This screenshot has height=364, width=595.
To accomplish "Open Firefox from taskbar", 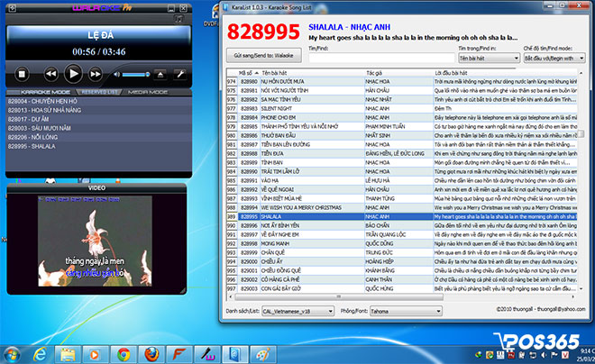I will click(151, 355).
